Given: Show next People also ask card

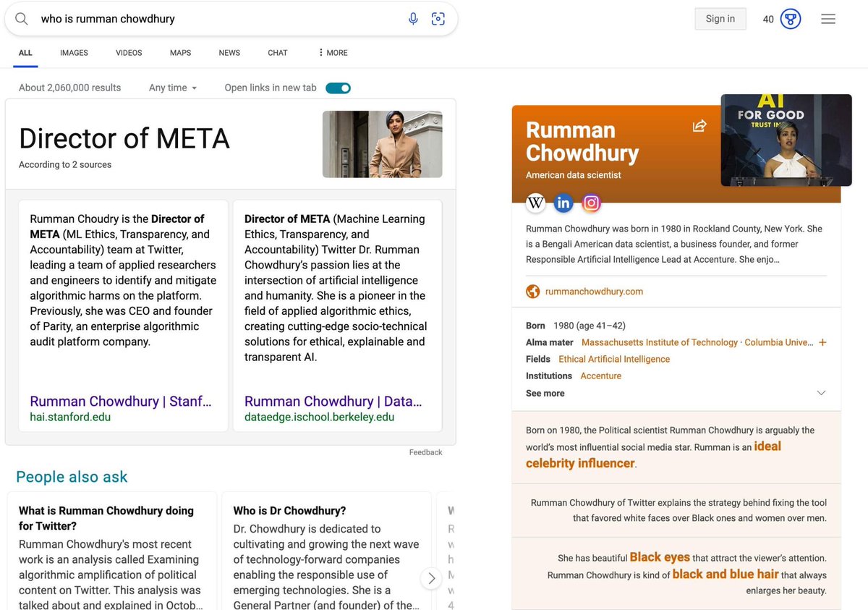Looking at the screenshot, I should [x=431, y=578].
